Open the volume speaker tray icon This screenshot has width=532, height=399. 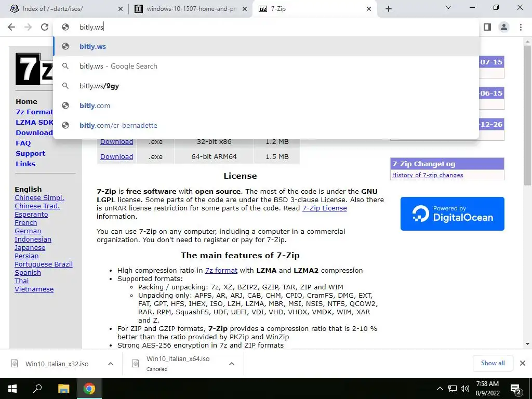click(465, 389)
